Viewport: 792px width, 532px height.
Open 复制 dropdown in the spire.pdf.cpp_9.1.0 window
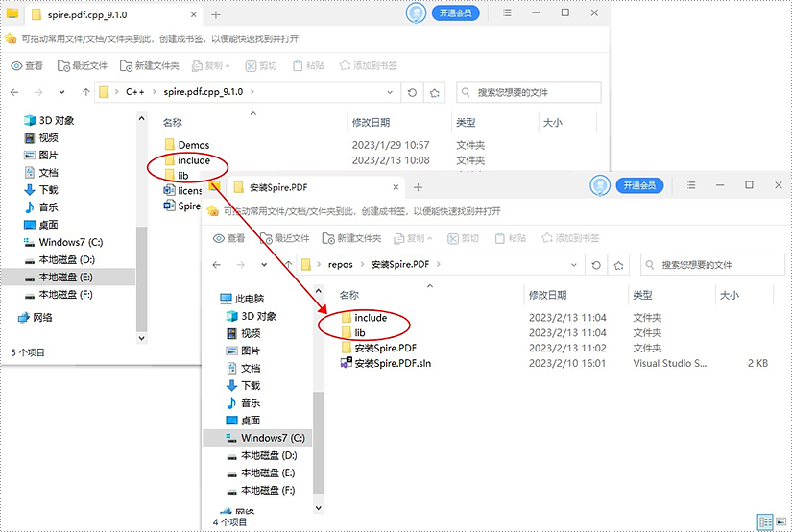pyautogui.click(x=211, y=65)
